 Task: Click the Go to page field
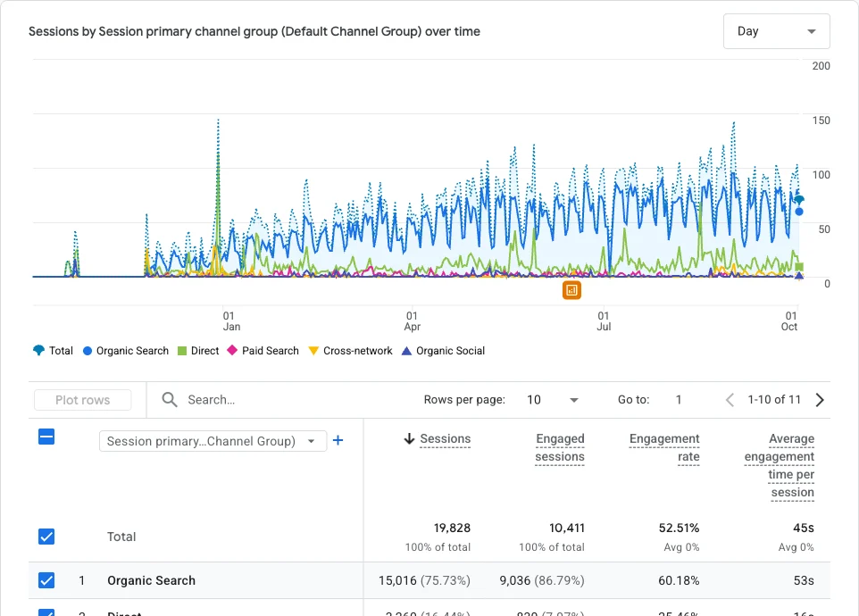(679, 400)
